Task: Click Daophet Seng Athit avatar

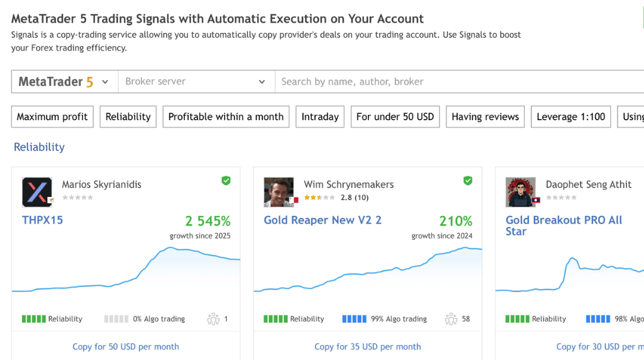Action: [x=520, y=192]
